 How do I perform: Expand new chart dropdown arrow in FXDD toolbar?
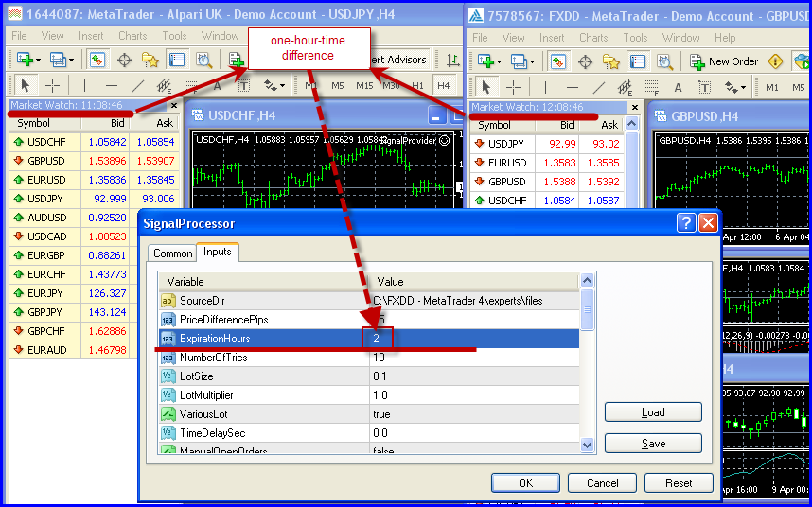pos(499,62)
